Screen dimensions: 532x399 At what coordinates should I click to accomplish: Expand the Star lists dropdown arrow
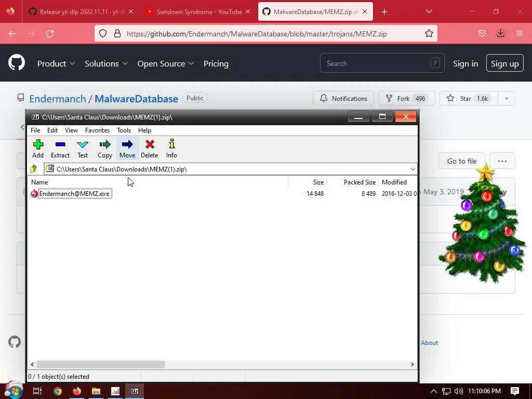click(507, 98)
